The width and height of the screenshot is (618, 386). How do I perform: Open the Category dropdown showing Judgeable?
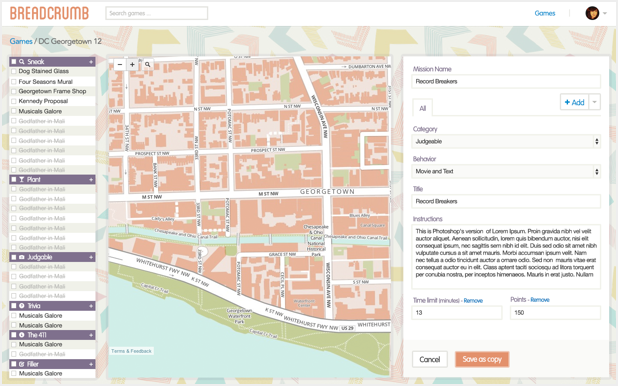click(x=506, y=141)
